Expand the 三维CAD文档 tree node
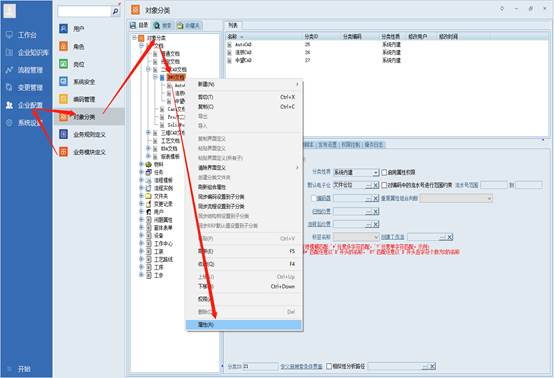This screenshot has width=554, height=378. click(x=148, y=132)
